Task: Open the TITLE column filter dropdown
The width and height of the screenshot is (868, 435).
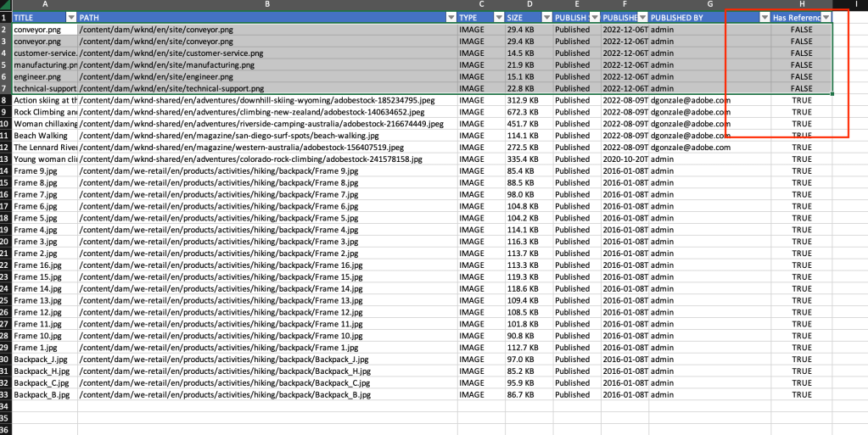Action: (70, 18)
